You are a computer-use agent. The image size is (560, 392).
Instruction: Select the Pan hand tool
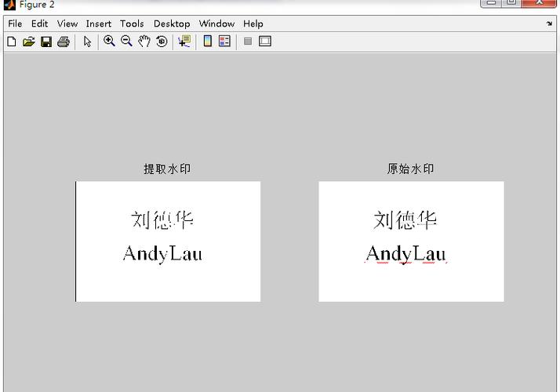(144, 42)
